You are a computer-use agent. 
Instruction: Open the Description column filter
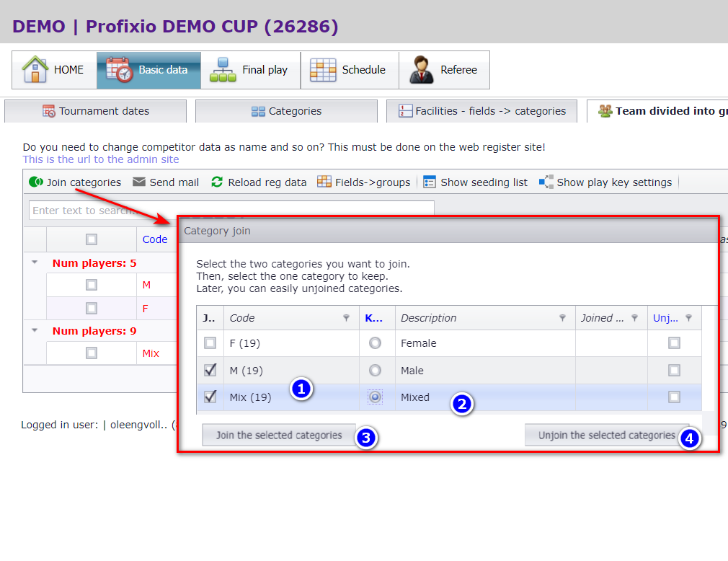pos(562,318)
